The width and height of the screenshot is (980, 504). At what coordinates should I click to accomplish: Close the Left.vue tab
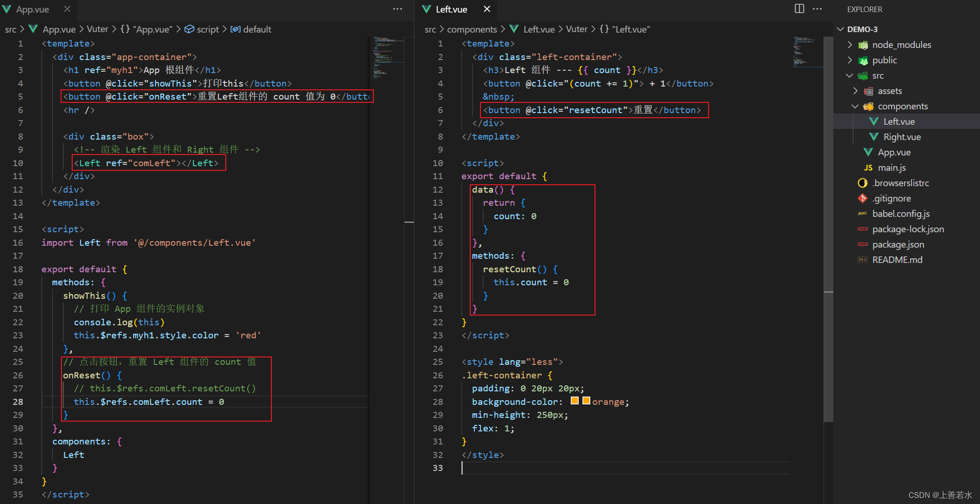[487, 9]
